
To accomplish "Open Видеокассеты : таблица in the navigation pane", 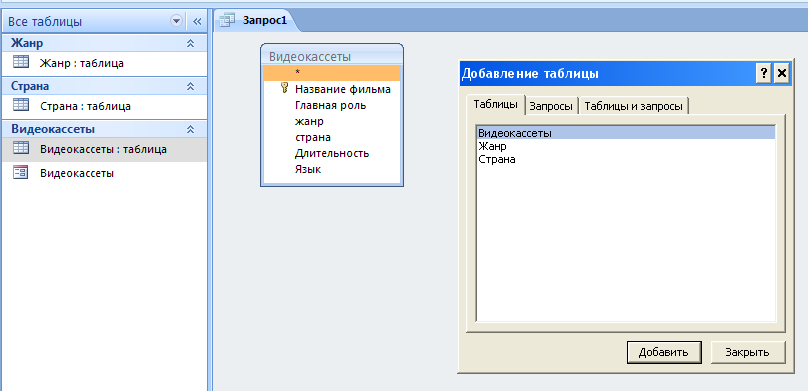I will click(104, 149).
